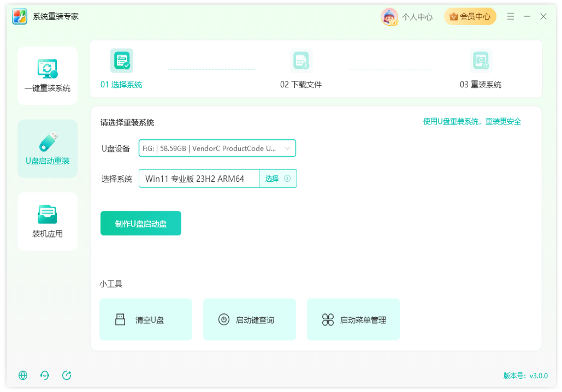
Task: Click the 小工具 section heading
Action: (x=111, y=284)
